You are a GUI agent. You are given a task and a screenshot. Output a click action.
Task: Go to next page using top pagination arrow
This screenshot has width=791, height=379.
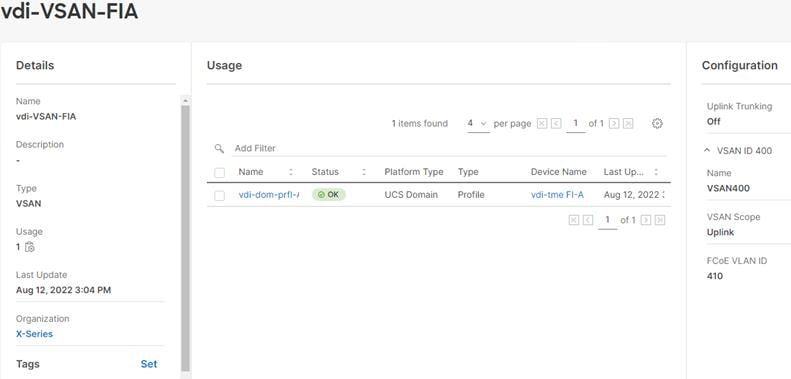(613, 123)
